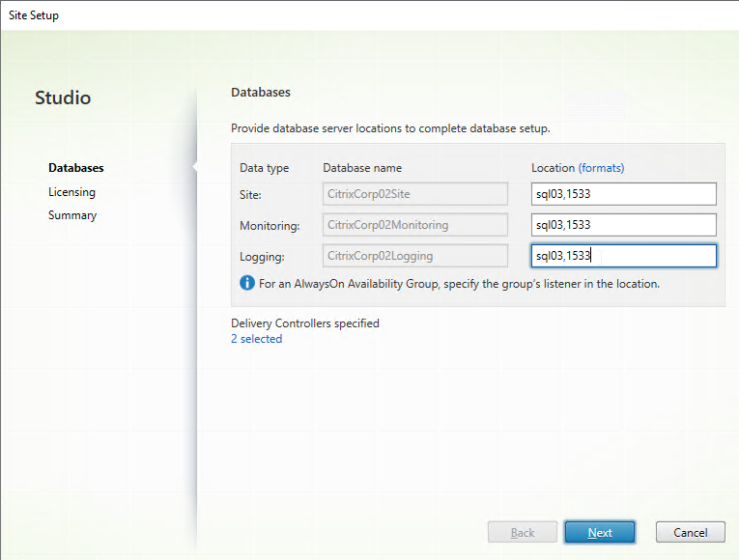
Task: Click the Studio heading
Action: pyautogui.click(x=63, y=98)
